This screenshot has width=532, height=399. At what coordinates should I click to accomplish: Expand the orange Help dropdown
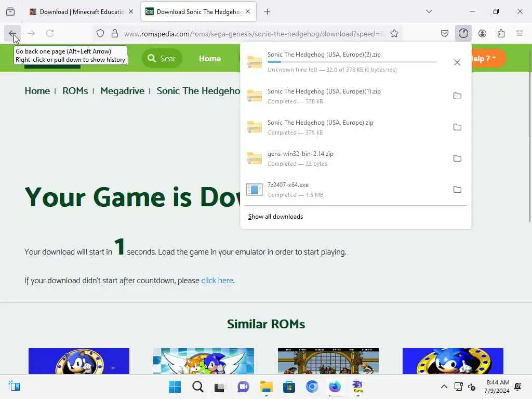[x=488, y=58]
